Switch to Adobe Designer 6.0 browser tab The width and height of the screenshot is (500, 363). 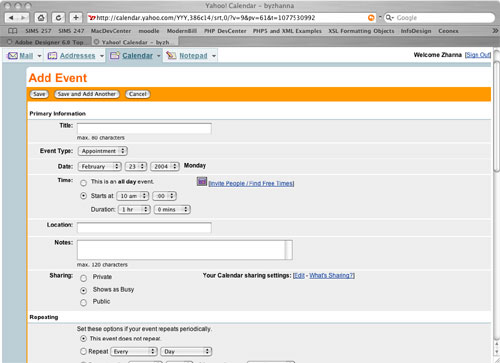(x=46, y=42)
